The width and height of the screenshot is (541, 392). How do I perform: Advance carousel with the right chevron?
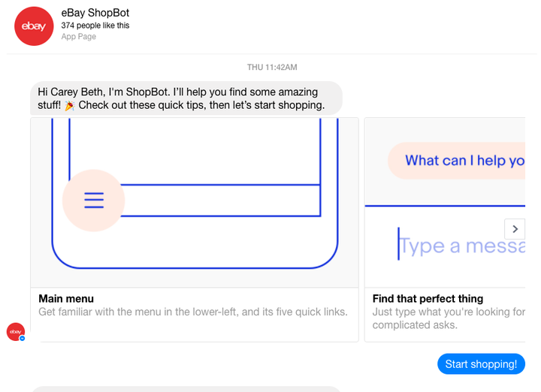click(x=515, y=229)
